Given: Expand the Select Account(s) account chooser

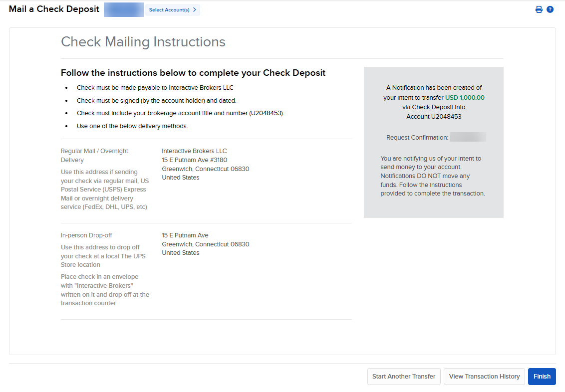Looking at the screenshot, I should 172,9.
